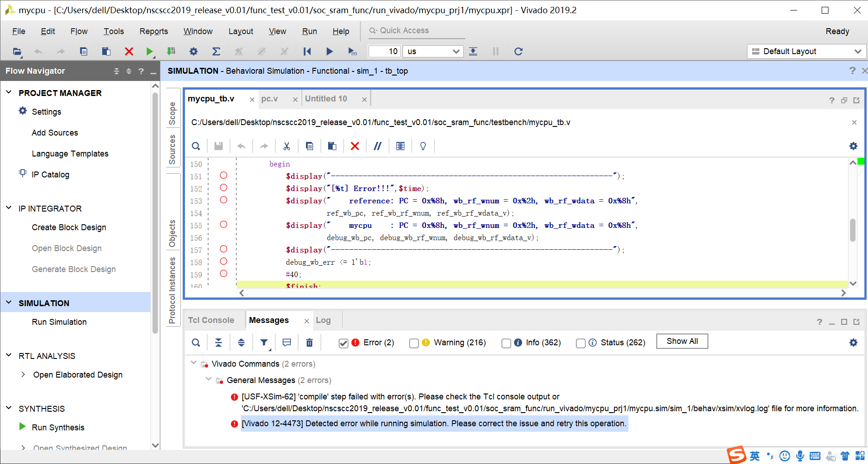The image size is (868, 464).
Task: Click the Messages trash delete icon
Action: (309, 343)
